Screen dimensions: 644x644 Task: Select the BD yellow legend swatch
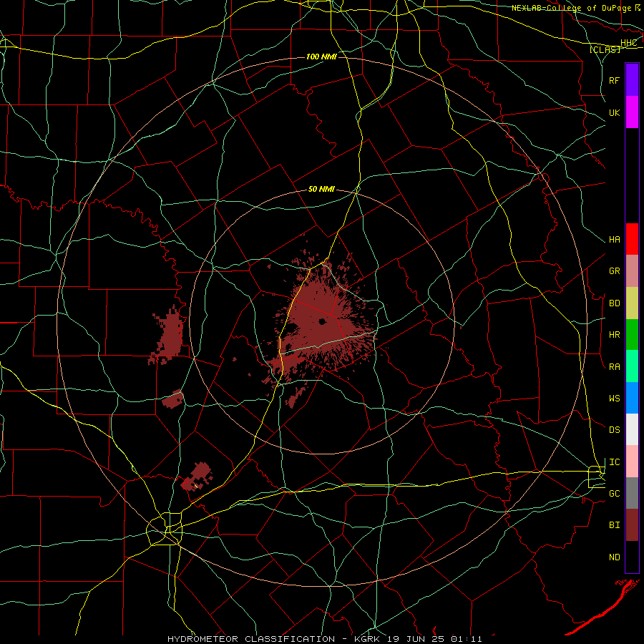click(x=632, y=303)
